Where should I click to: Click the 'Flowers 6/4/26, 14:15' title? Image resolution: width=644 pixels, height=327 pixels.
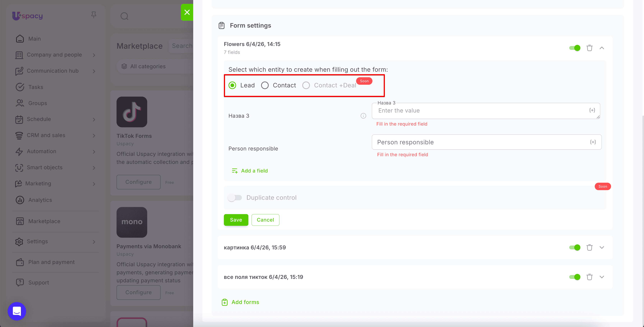point(252,44)
